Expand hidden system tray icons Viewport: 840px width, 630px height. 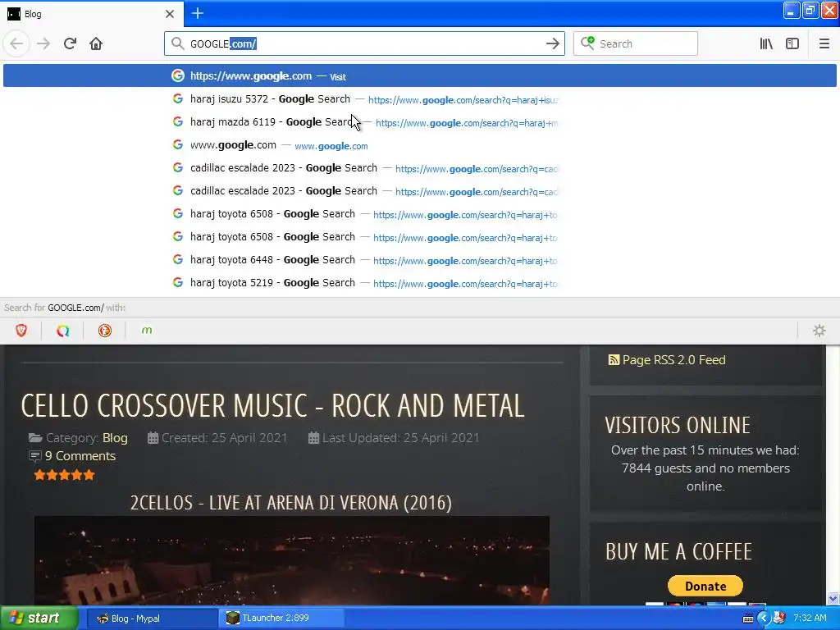click(x=764, y=619)
